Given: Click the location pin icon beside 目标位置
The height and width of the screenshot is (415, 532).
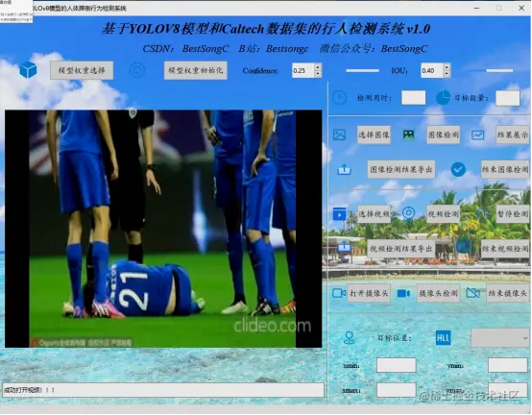Looking at the screenshot, I should click(x=350, y=338).
